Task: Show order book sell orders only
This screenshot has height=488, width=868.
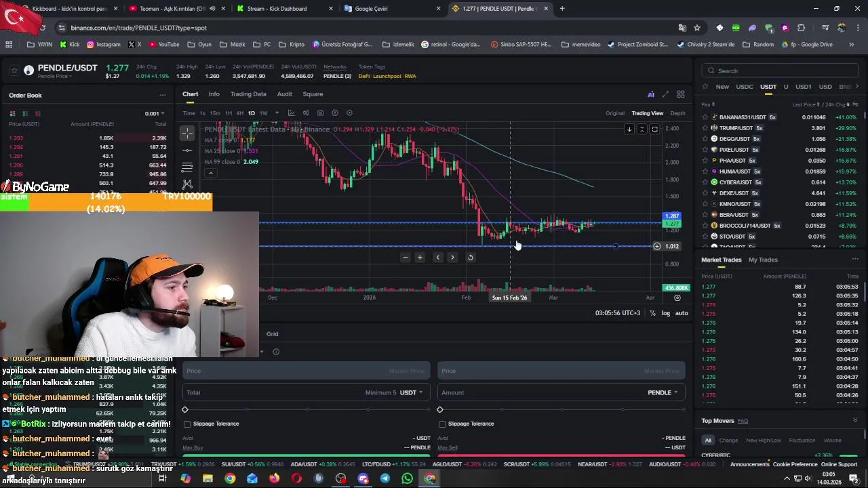Action: coord(38,113)
